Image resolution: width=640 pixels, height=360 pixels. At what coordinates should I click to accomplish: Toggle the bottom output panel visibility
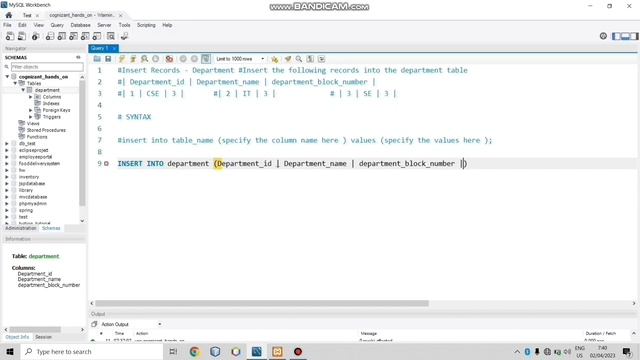point(625,36)
